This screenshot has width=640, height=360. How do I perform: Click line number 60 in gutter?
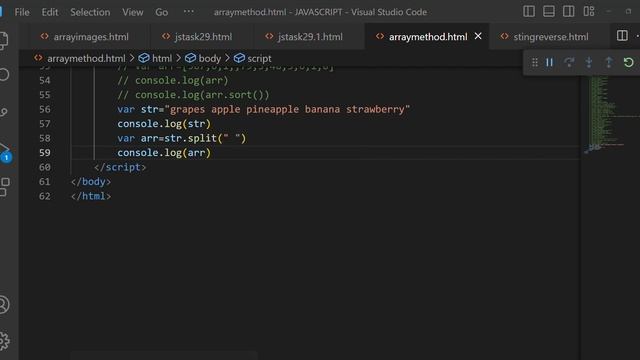pyautogui.click(x=45, y=167)
